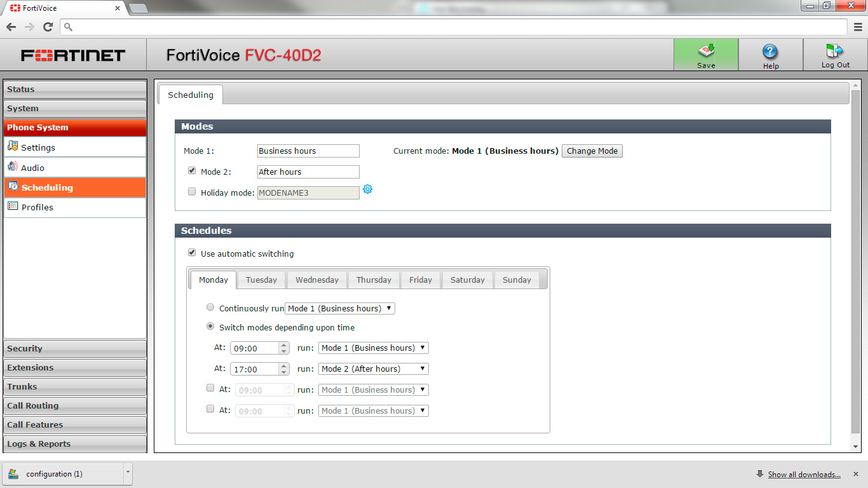The height and width of the screenshot is (488, 868).
Task: Collapse the Phone System sidebar section
Action: point(75,128)
